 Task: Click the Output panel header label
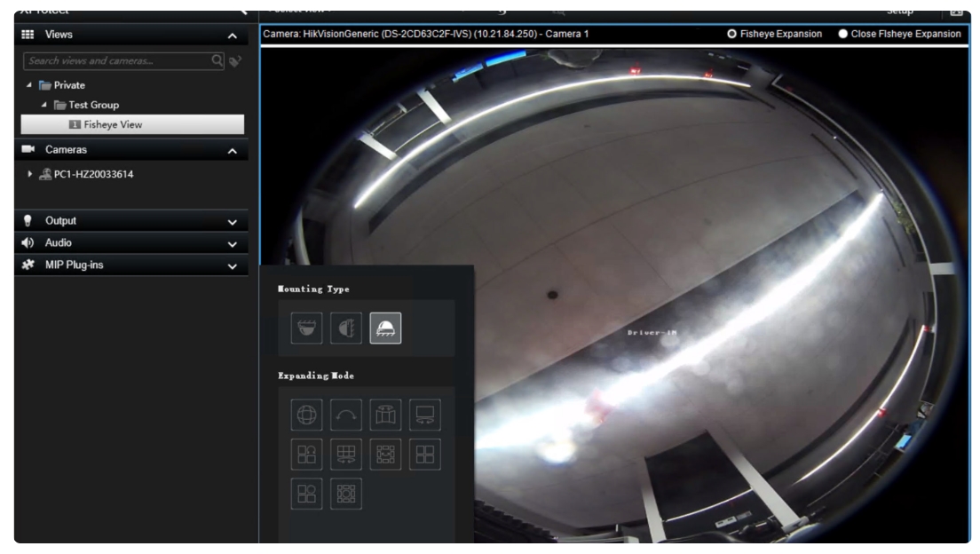pyautogui.click(x=60, y=221)
